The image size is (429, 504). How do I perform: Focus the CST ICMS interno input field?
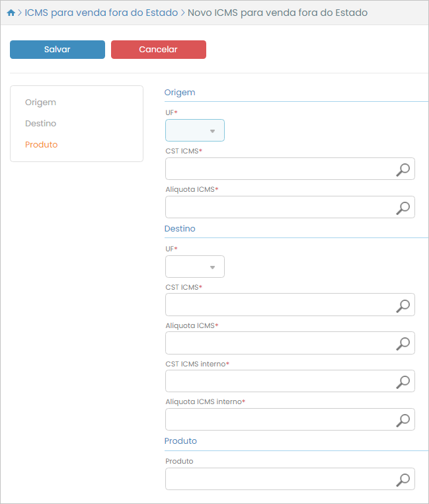[x=278, y=382]
